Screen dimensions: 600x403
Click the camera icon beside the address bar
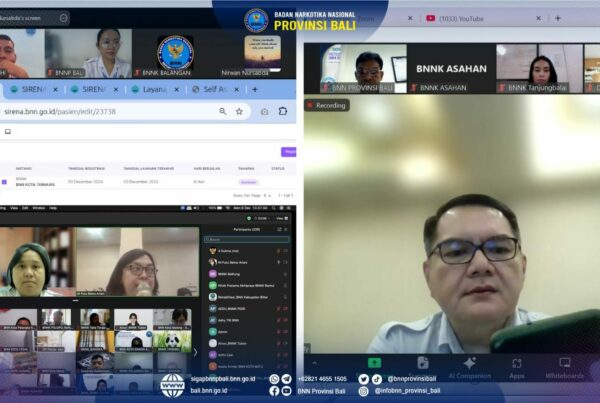coord(264,112)
